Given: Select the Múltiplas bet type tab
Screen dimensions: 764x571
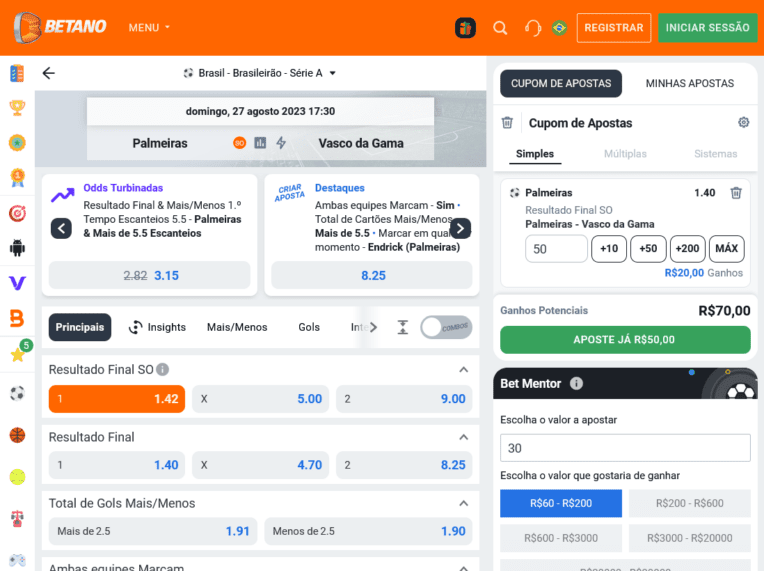Looking at the screenshot, I should click(625, 153).
